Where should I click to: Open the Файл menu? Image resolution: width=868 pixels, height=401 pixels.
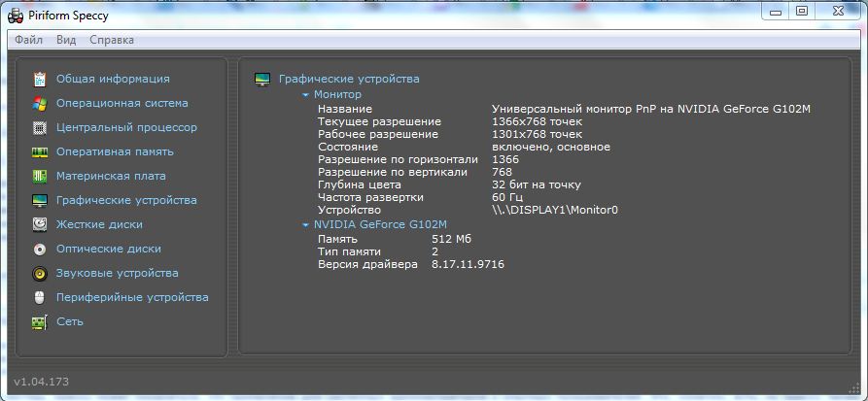coord(29,40)
